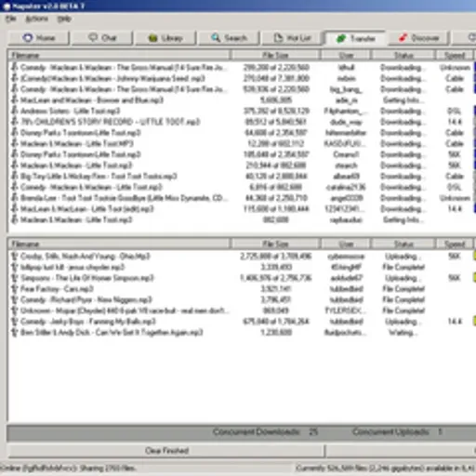Click the Napster icon in the title bar
Viewport: 476px width, 476px height.
tap(7, 7)
